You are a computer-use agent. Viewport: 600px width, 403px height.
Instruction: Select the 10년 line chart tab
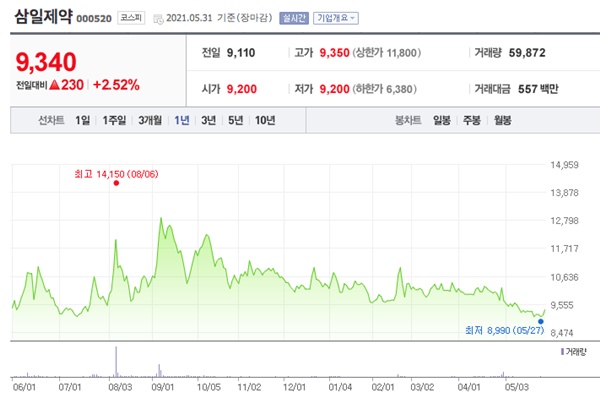(x=265, y=121)
